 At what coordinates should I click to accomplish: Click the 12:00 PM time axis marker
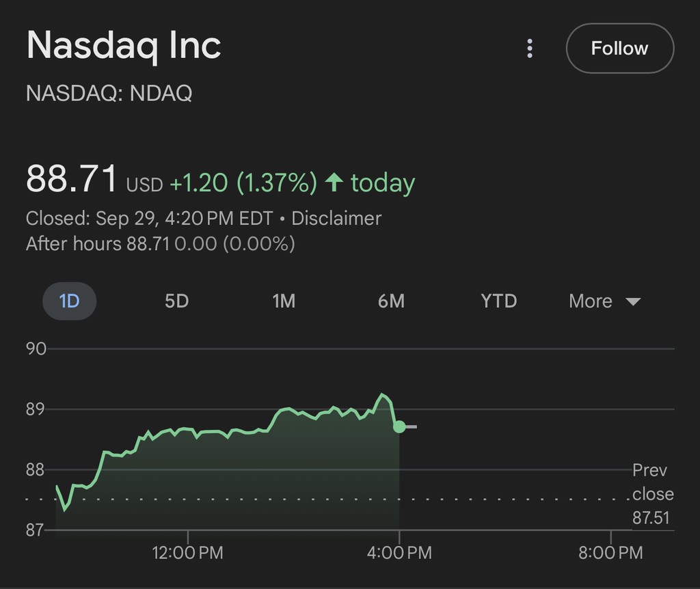[x=188, y=553]
